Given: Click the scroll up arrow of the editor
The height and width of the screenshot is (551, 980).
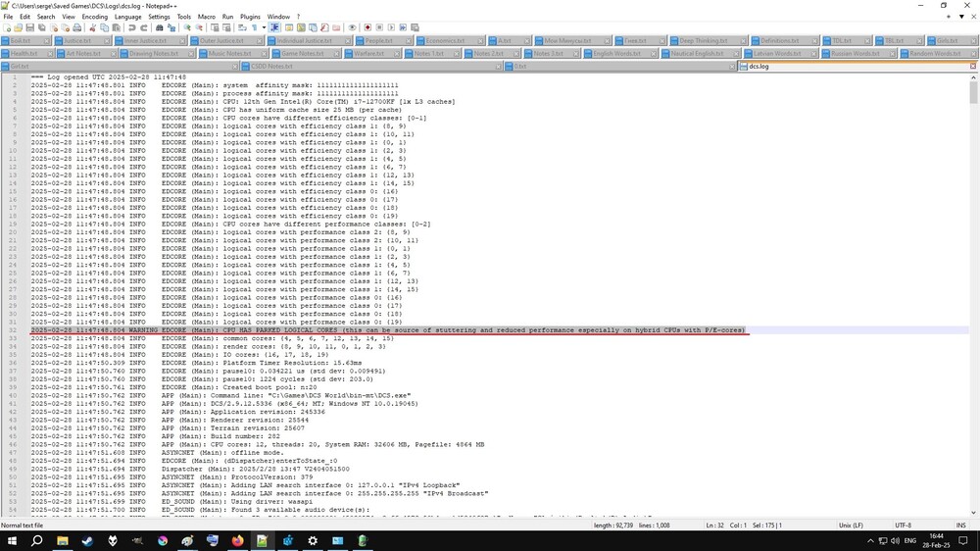Looking at the screenshot, I should (974, 76).
